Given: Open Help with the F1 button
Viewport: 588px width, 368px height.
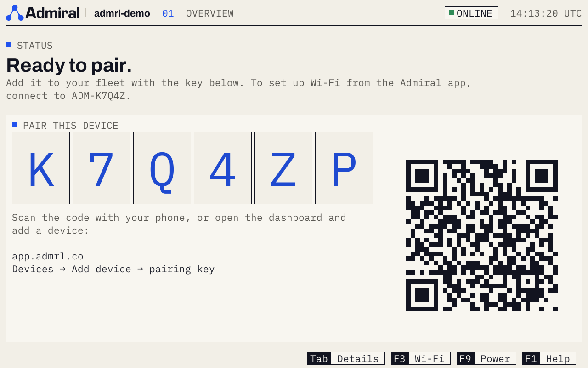Looking at the screenshot, I should [x=549, y=359].
